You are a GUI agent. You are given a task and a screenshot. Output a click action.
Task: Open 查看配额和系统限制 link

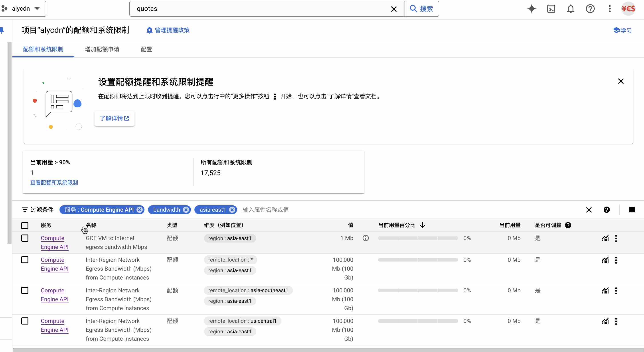54,182
